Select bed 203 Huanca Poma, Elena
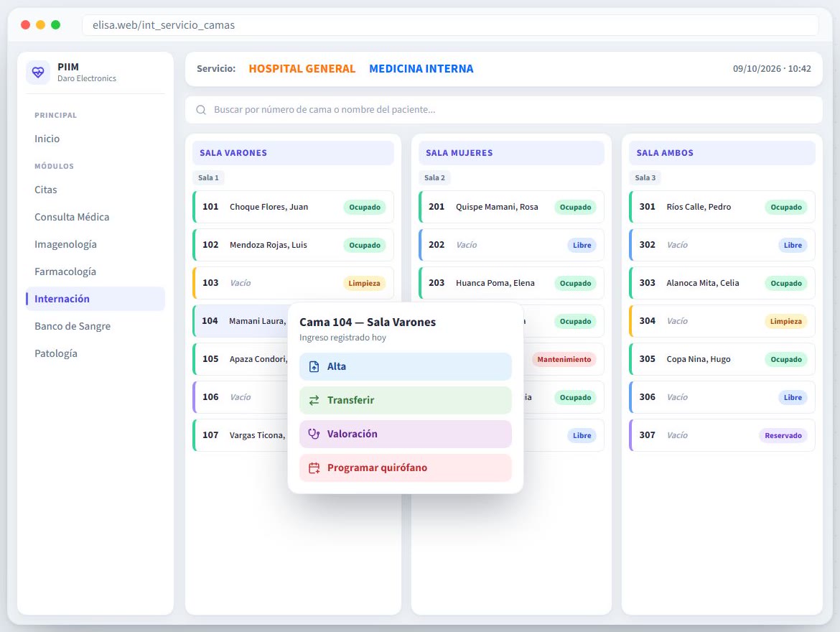 click(x=511, y=283)
